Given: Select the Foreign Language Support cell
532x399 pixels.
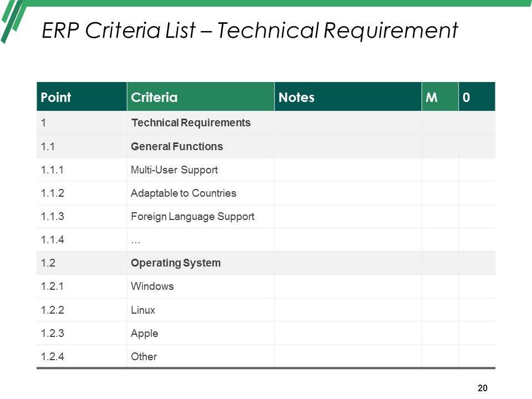Looking at the screenshot, I should (x=192, y=217).
